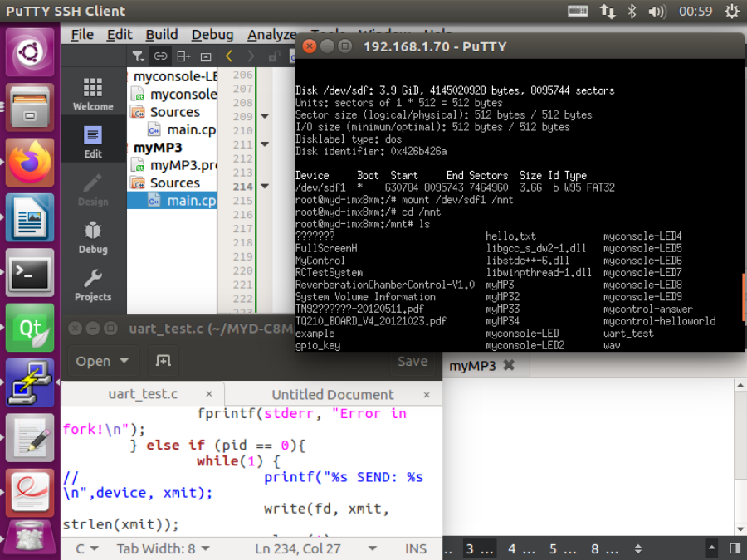Open output pane 8 in Qt Creator
747x560 pixels.
point(604,549)
